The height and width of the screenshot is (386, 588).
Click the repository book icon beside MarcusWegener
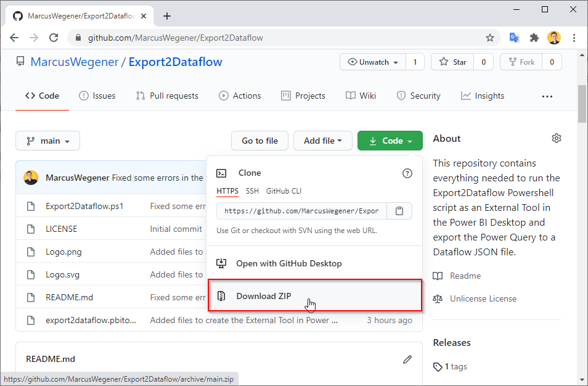pyautogui.click(x=20, y=61)
